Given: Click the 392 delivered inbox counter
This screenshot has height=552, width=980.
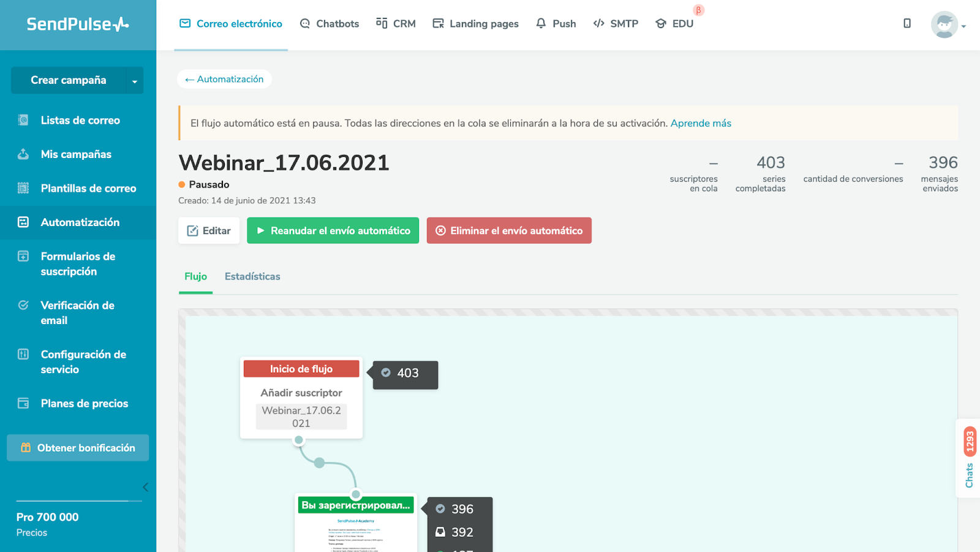Looking at the screenshot, I should 455,532.
